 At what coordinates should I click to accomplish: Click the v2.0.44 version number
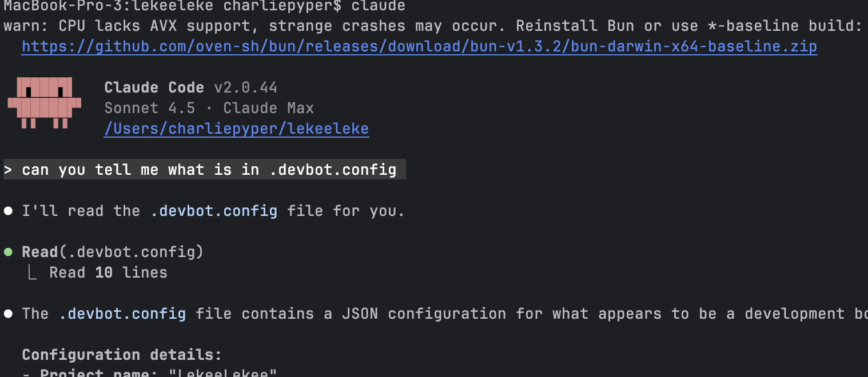pyautogui.click(x=245, y=87)
